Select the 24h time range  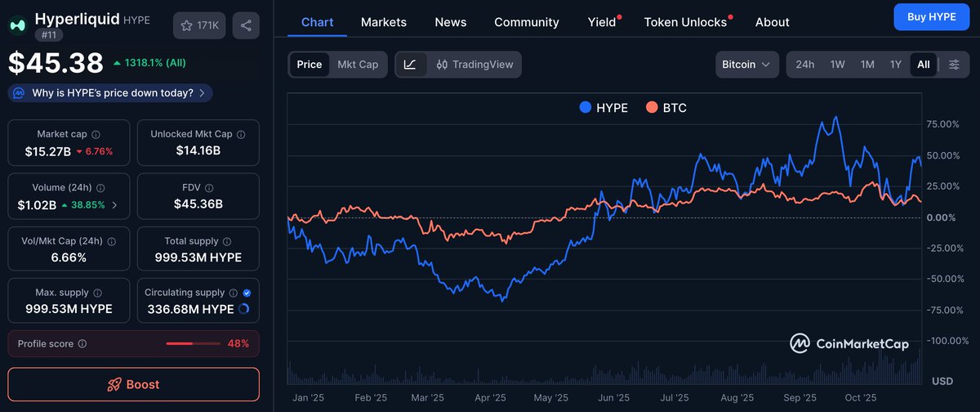(805, 65)
